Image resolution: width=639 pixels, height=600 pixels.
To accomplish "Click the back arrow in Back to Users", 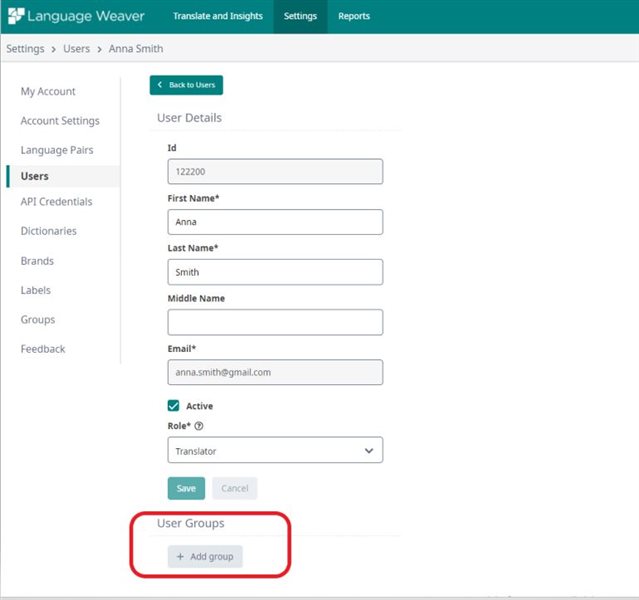I will point(160,85).
